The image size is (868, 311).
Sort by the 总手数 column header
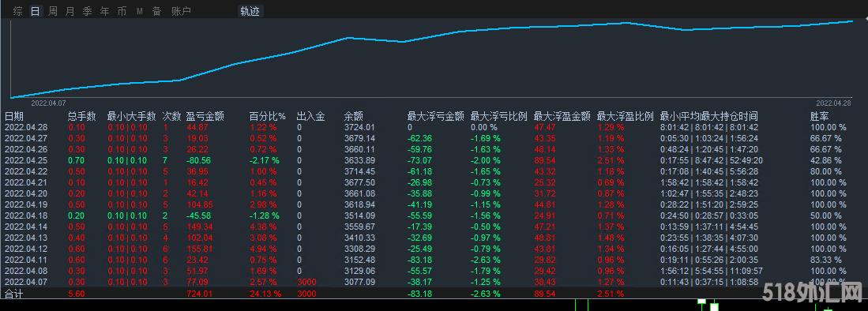point(82,116)
